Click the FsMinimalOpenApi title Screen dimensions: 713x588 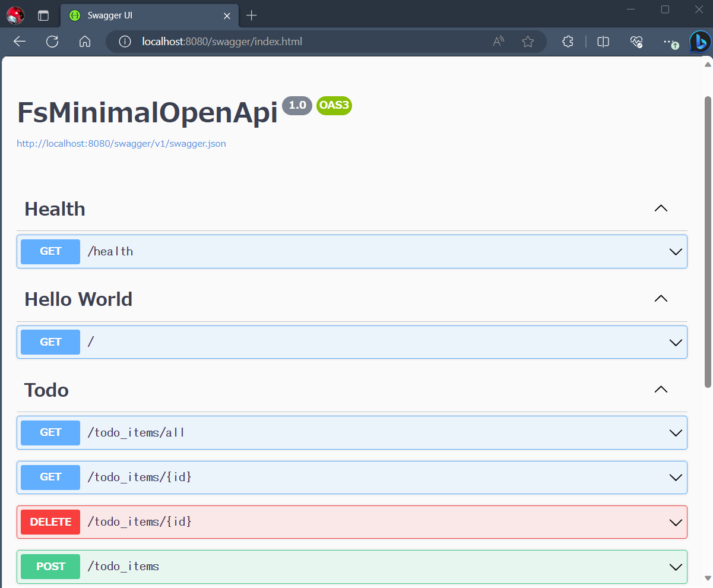coord(147,112)
